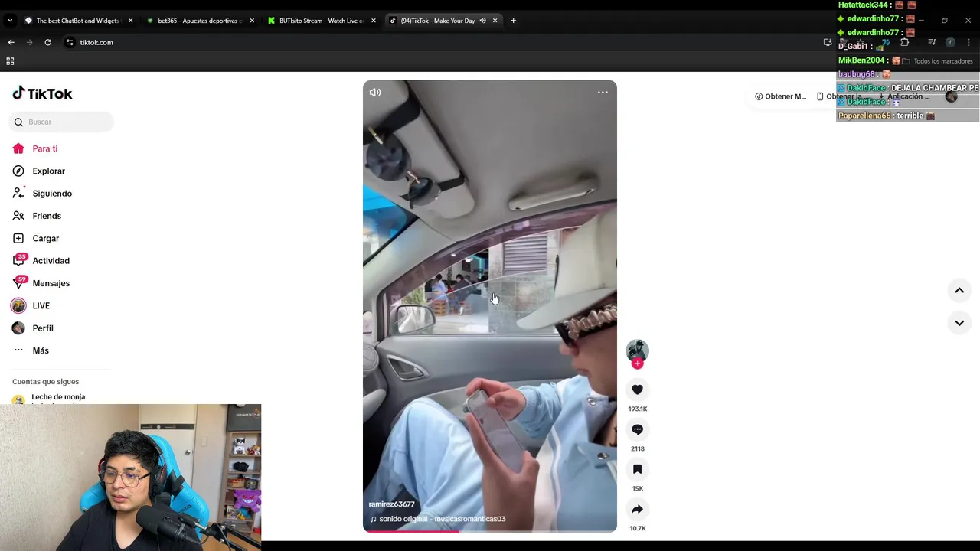Open the browser apps grid shortcut
Image resolution: width=980 pixels, height=551 pixels.
click(10, 61)
